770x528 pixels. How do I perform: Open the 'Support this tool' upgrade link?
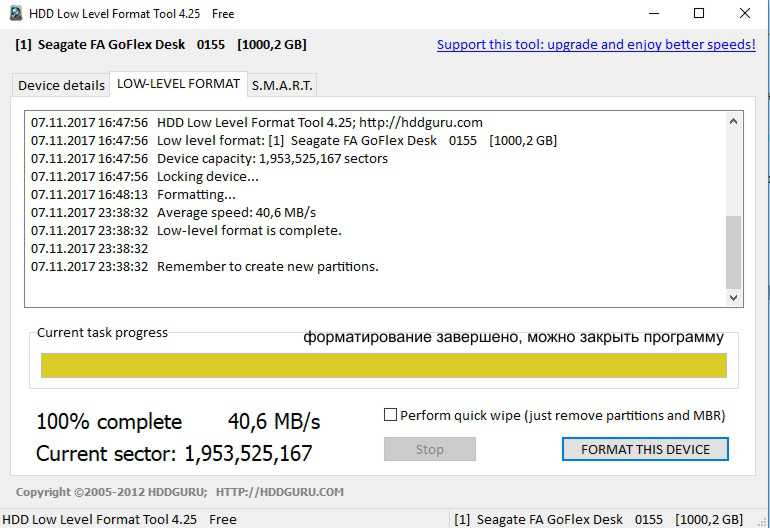coord(596,45)
